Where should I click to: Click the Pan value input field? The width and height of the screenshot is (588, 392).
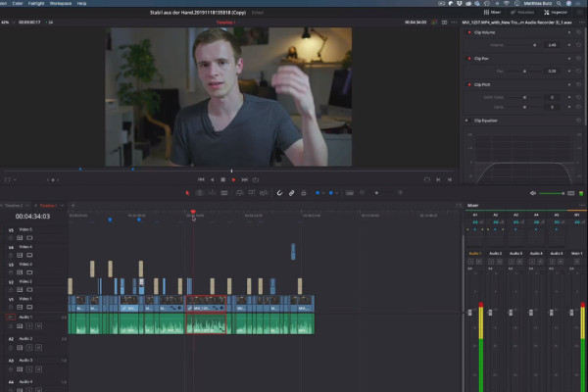pyautogui.click(x=552, y=71)
